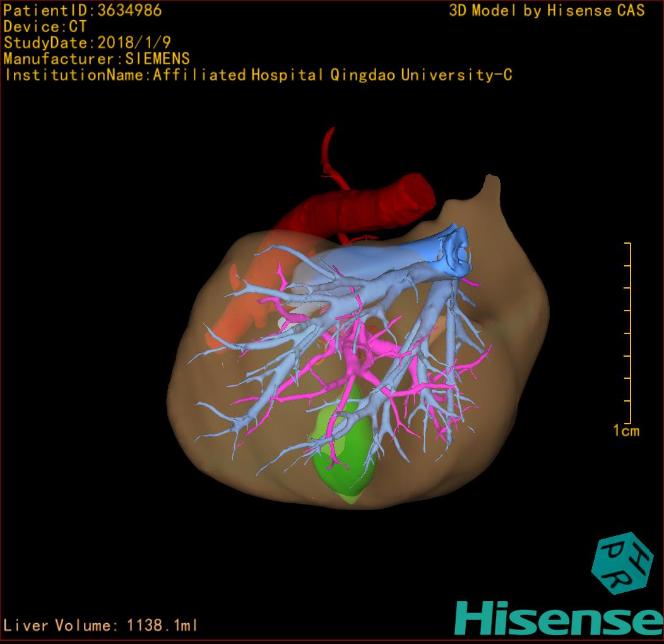Click the orientation cube in the corner
Viewport: 664px width, 644px height.
click(622, 563)
